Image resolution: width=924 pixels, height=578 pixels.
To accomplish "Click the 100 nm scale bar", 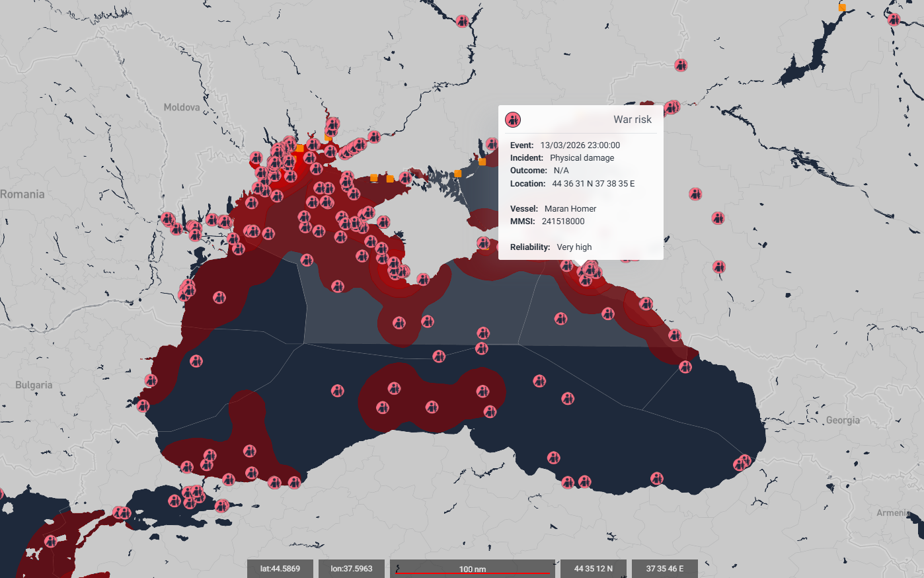I will pyautogui.click(x=472, y=569).
